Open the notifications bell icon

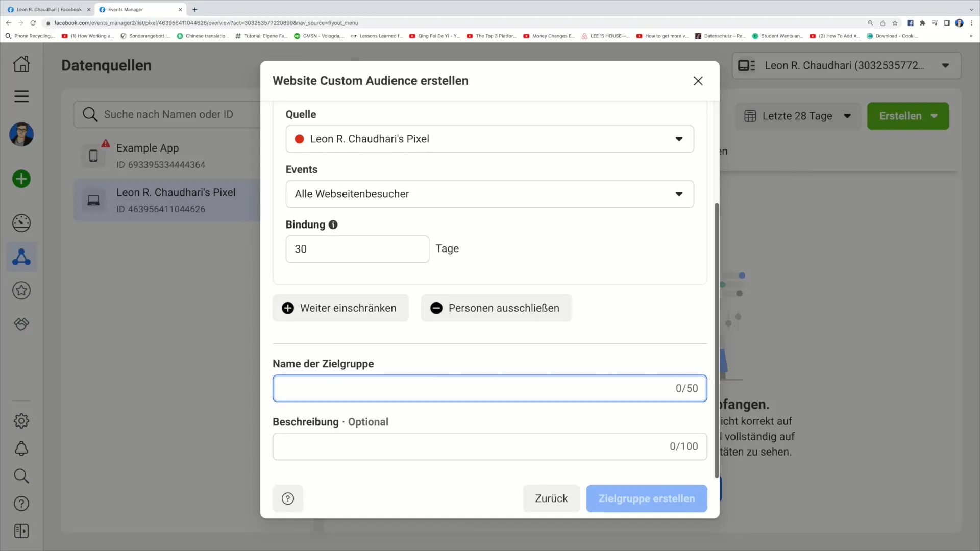tap(21, 448)
